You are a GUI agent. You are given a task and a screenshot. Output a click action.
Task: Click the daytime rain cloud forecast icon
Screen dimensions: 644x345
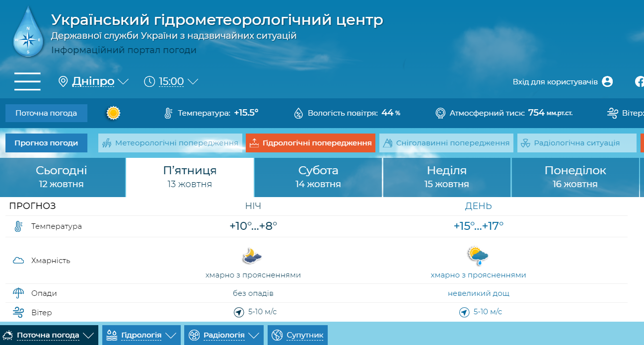[478, 256]
